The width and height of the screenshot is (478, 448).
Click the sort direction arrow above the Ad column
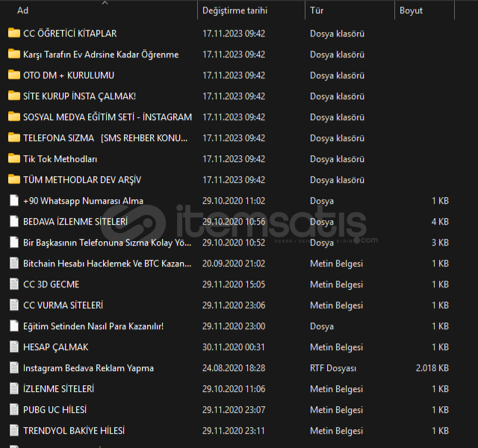click(x=105, y=3)
